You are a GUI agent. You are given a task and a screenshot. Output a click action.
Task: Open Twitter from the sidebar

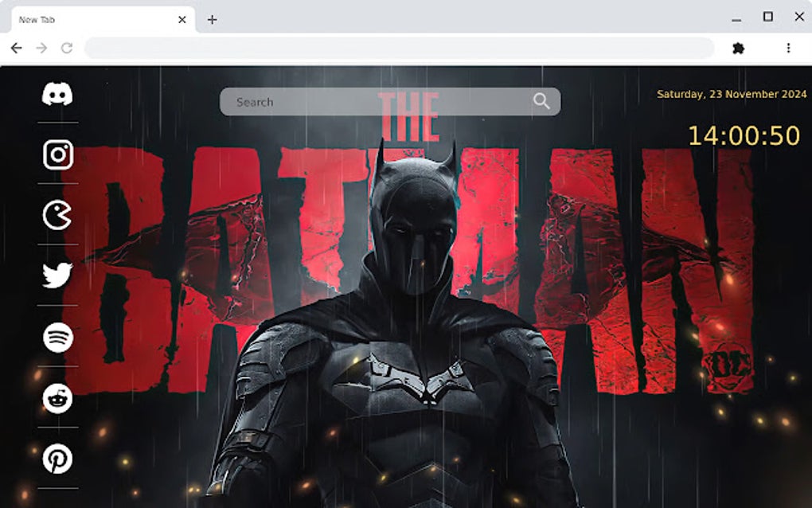tap(56, 275)
